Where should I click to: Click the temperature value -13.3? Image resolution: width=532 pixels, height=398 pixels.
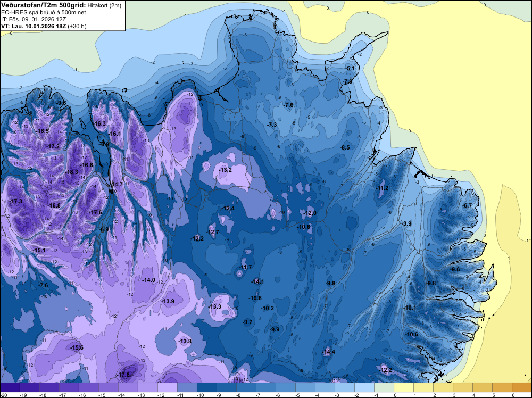tap(215, 306)
